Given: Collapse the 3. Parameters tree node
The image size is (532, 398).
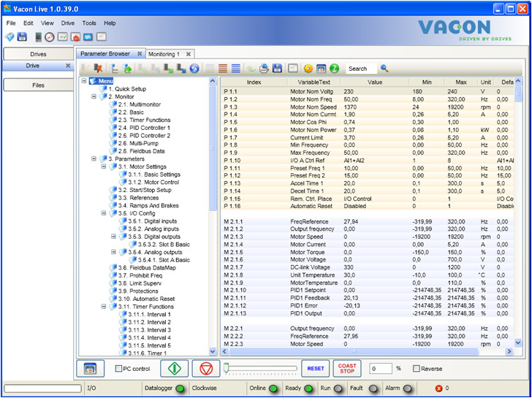Looking at the screenshot, I should coord(94,158).
